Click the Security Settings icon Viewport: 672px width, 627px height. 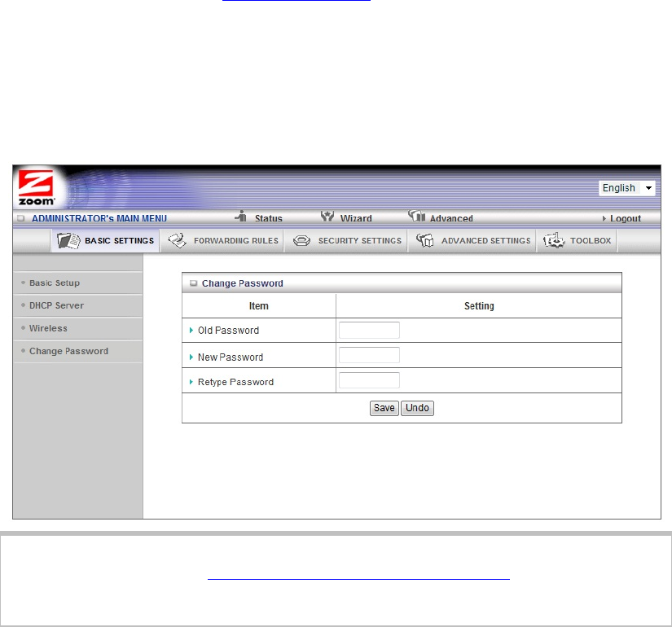[x=301, y=241]
